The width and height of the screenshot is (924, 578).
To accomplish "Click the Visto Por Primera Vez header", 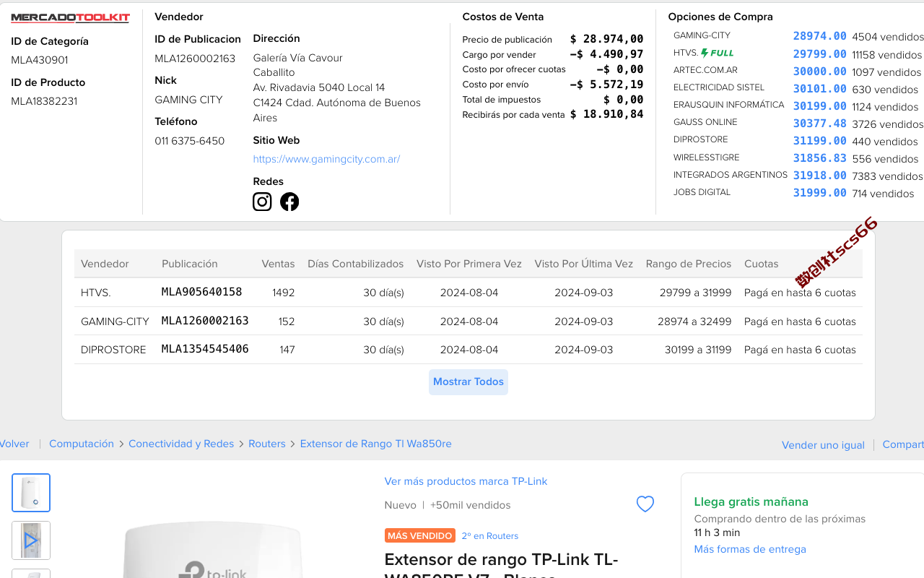I will (469, 264).
